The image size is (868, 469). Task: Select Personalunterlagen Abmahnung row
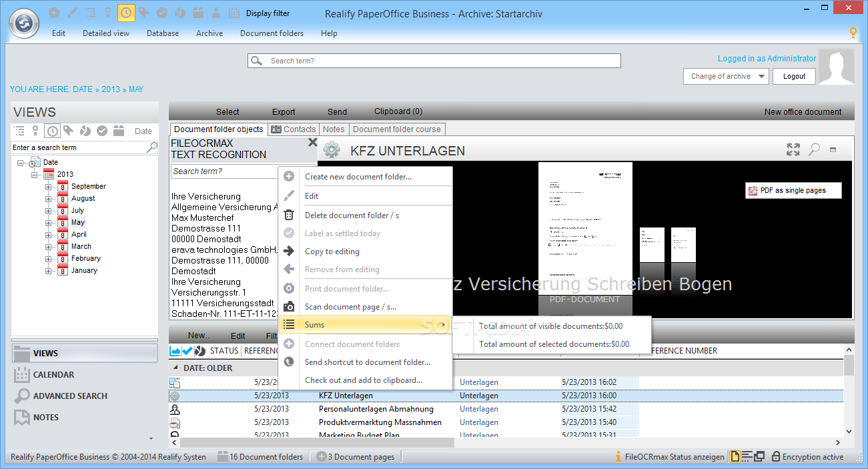[x=506, y=409]
